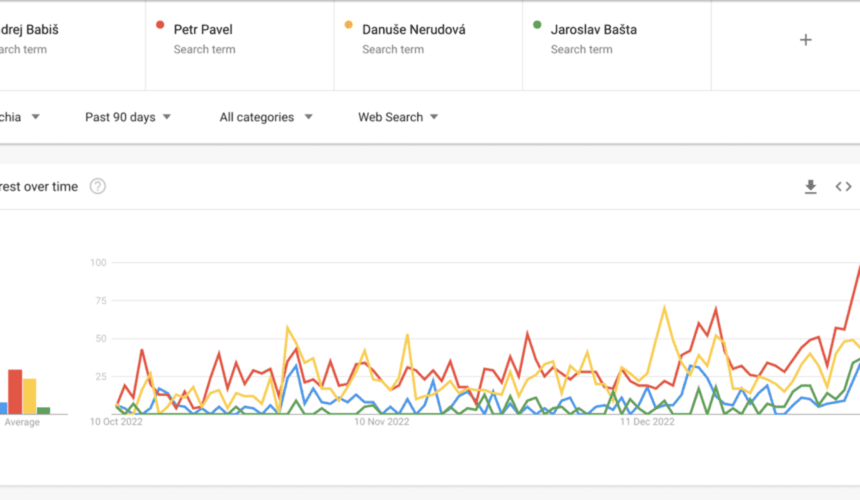The image size is (860, 500).
Task: Open the All categories dropdown
Action: click(266, 117)
